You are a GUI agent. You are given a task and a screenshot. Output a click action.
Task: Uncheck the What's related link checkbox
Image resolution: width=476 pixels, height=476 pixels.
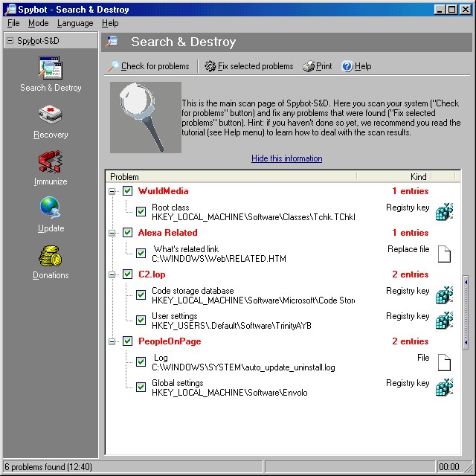[x=141, y=253]
